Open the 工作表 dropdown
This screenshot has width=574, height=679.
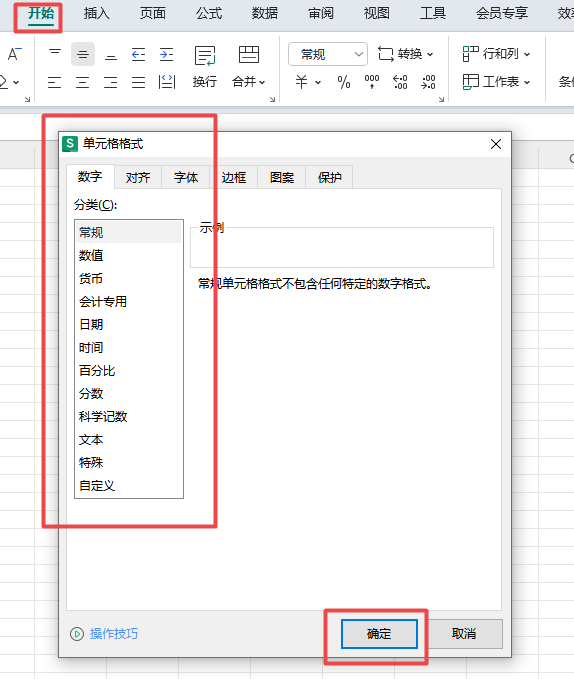coord(496,82)
